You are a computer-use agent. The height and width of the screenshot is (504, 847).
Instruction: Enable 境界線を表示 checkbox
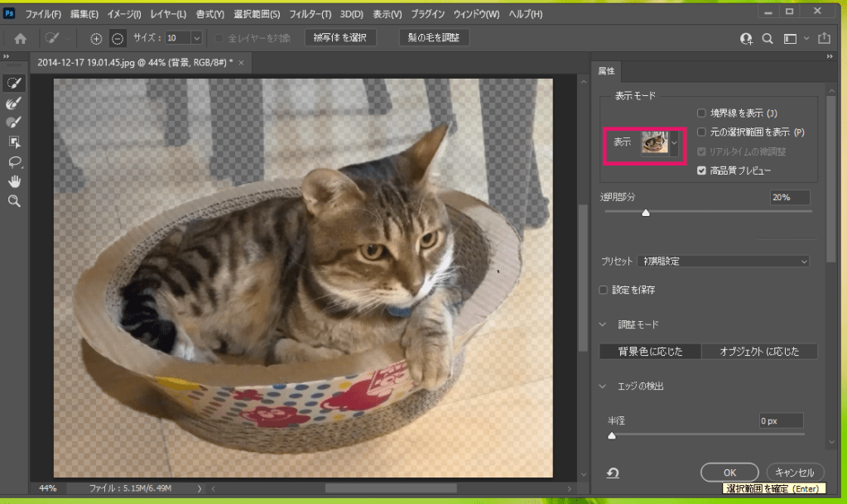click(701, 113)
